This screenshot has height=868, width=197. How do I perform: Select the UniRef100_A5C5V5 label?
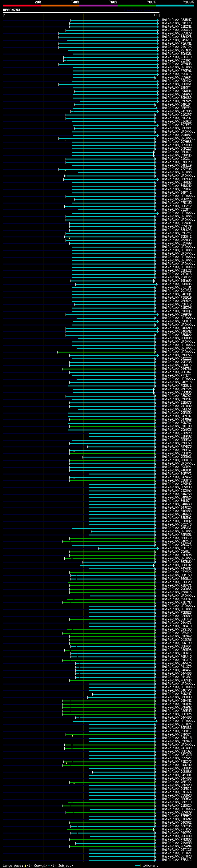[176, 101]
